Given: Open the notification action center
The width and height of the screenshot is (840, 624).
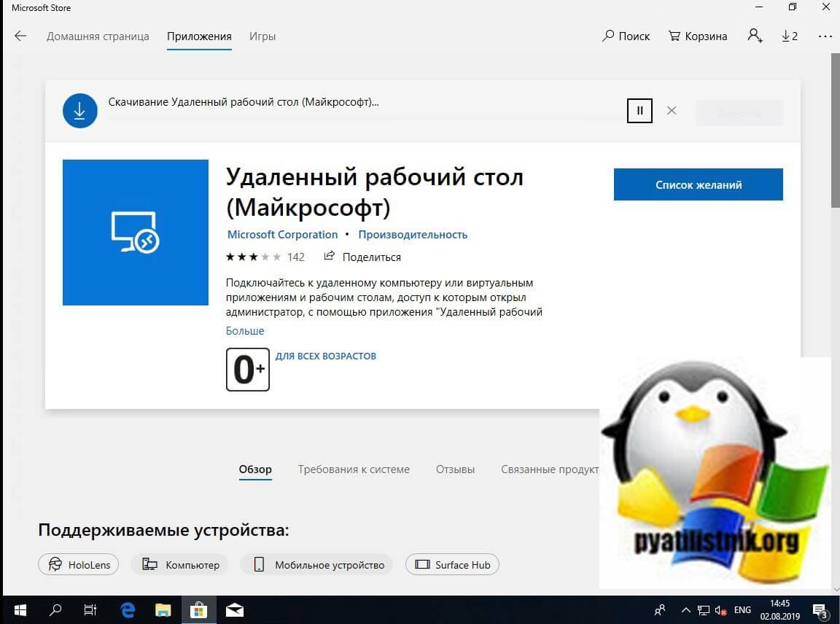Looking at the screenshot, I should (x=820, y=610).
